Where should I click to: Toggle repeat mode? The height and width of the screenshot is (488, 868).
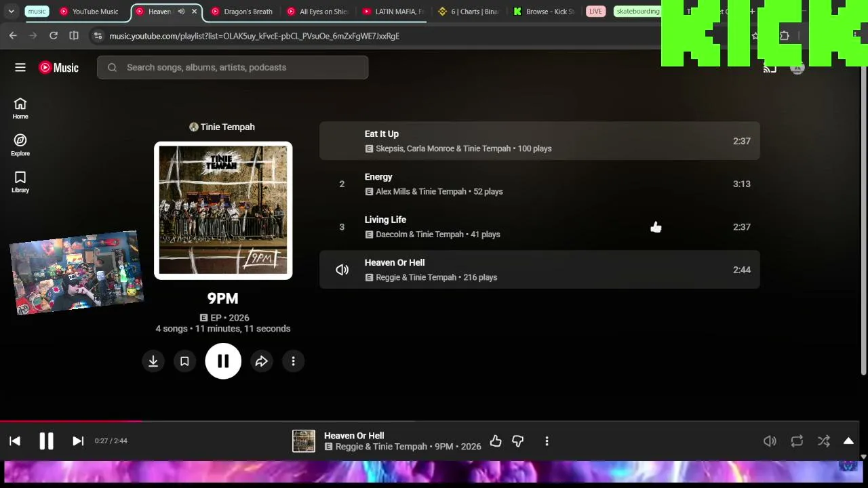pyautogui.click(x=797, y=441)
